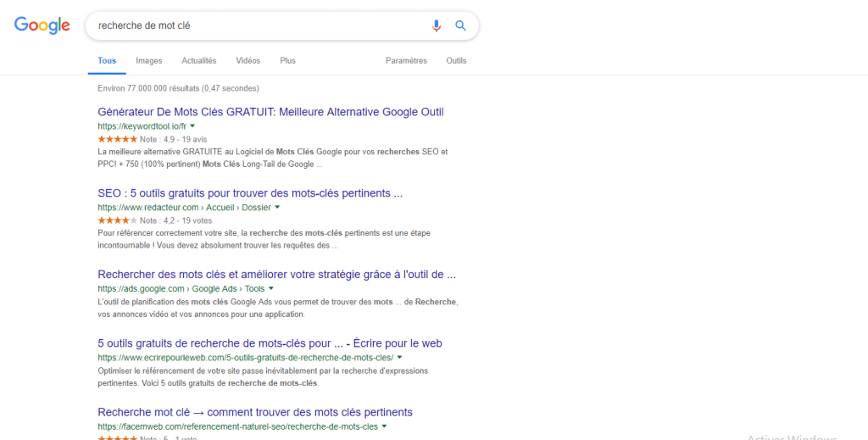The height and width of the screenshot is (440, 868).
Task: Click the blue search magnifier icon
Action: 460,25
